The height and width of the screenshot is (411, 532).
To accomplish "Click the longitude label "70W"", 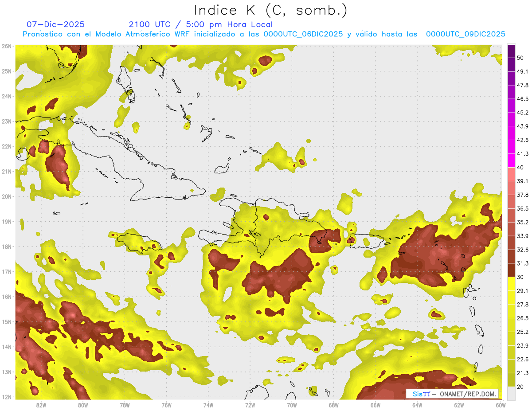I will [x=292, y=405].
